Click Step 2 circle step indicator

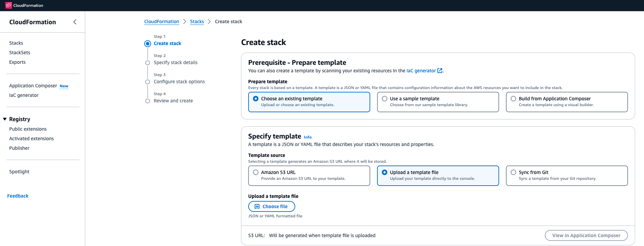[x=148, y=62]
